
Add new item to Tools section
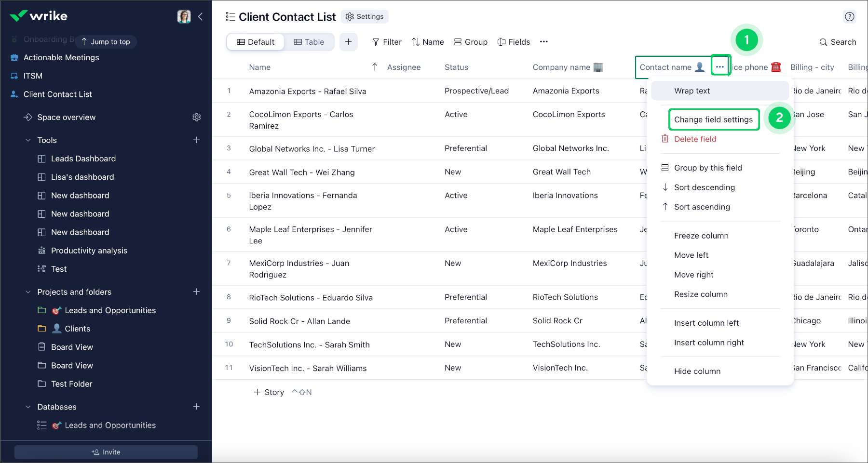click(196, 140)
